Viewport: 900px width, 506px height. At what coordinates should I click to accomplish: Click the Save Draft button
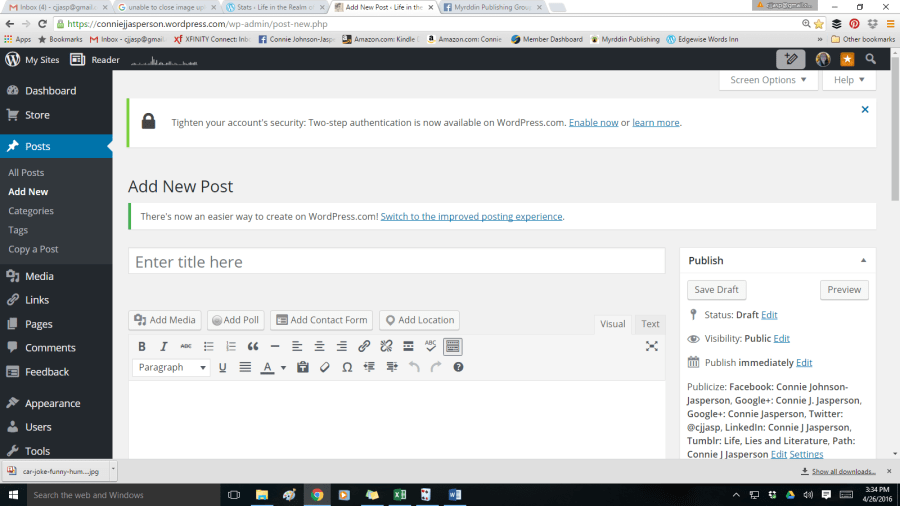pos(717,290)
